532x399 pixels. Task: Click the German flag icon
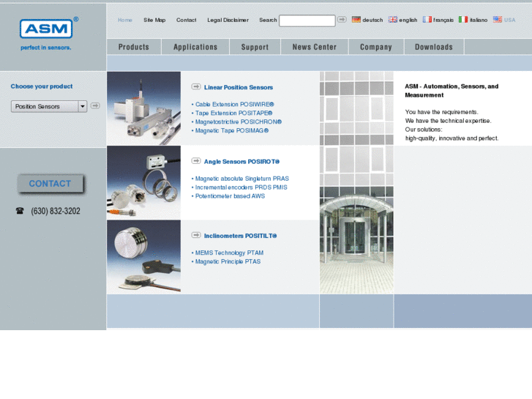(356, 20)
